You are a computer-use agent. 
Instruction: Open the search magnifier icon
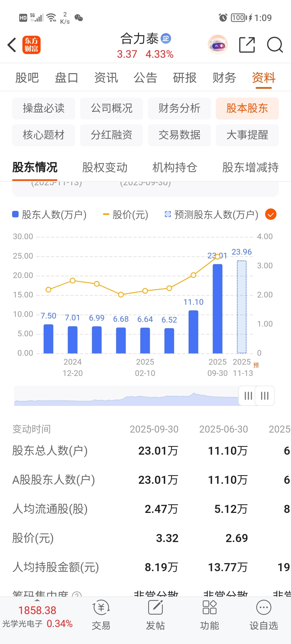point(275,45)
